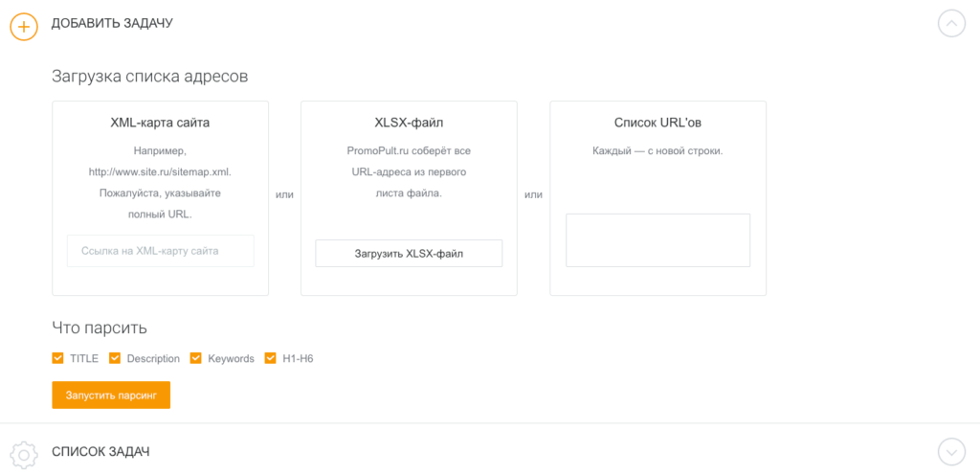This screenshot has height=475, width=980.
Task: Select the XLSX-файл card heading
Action: [x=409, y=123]
